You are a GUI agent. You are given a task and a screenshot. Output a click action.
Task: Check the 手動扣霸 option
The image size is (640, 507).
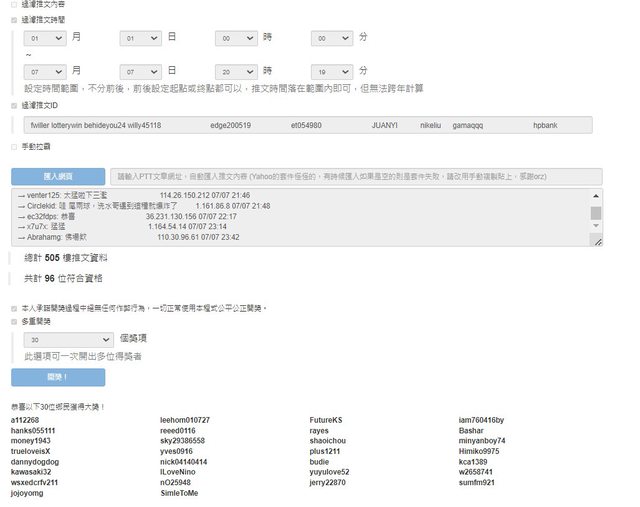tap(13, 146)
